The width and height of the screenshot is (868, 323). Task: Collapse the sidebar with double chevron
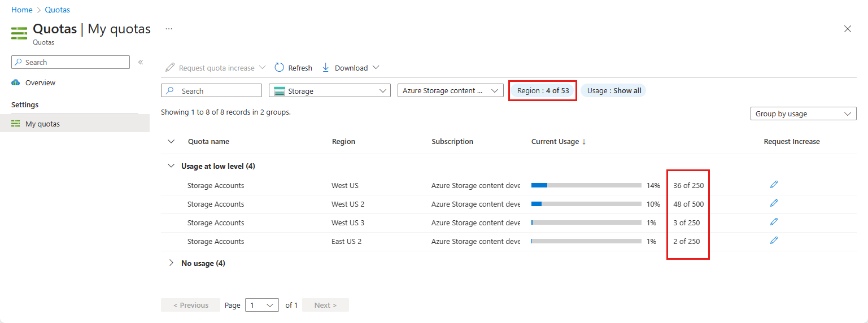point(141,62)
